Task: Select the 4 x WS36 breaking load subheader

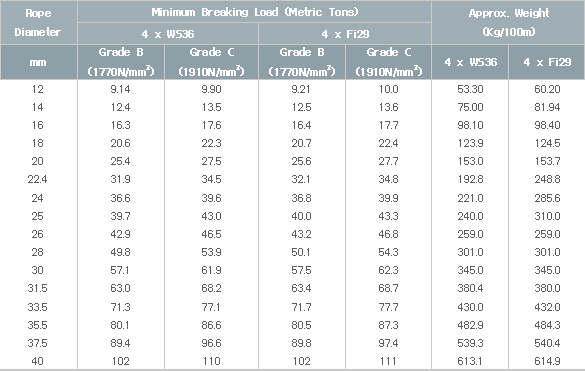Action: pos(168,34)
